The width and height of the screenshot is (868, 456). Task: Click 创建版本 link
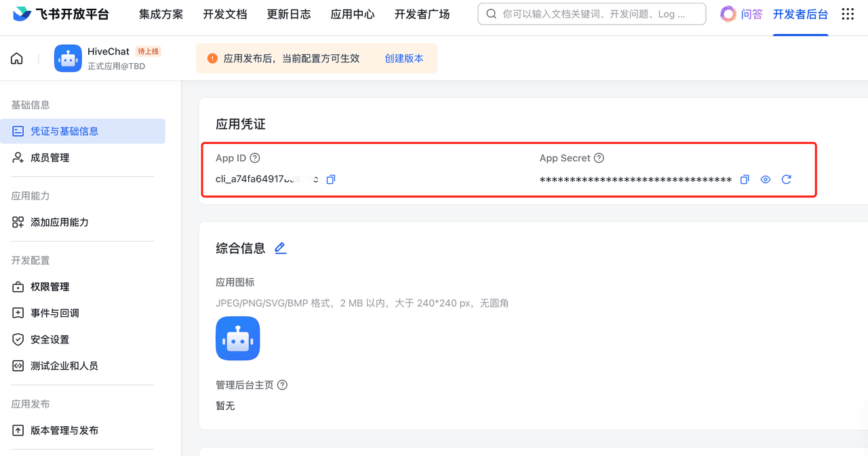click(x=404, y=58)
